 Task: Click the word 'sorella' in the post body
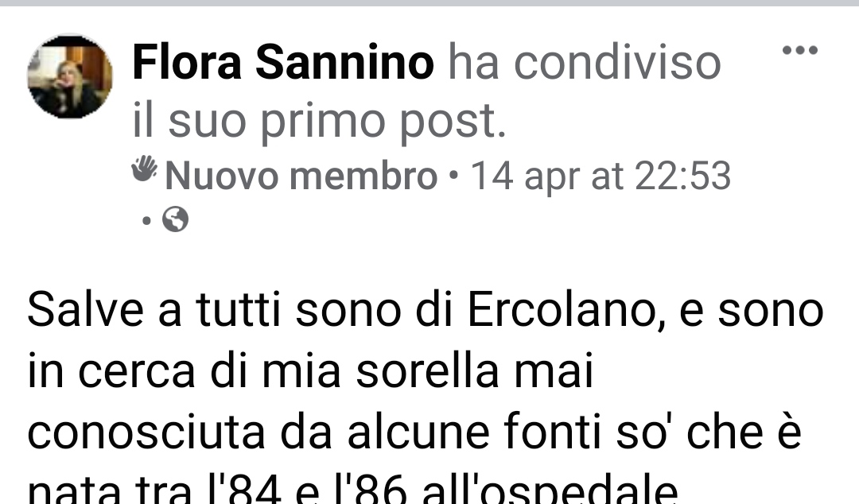coord(427,373)
